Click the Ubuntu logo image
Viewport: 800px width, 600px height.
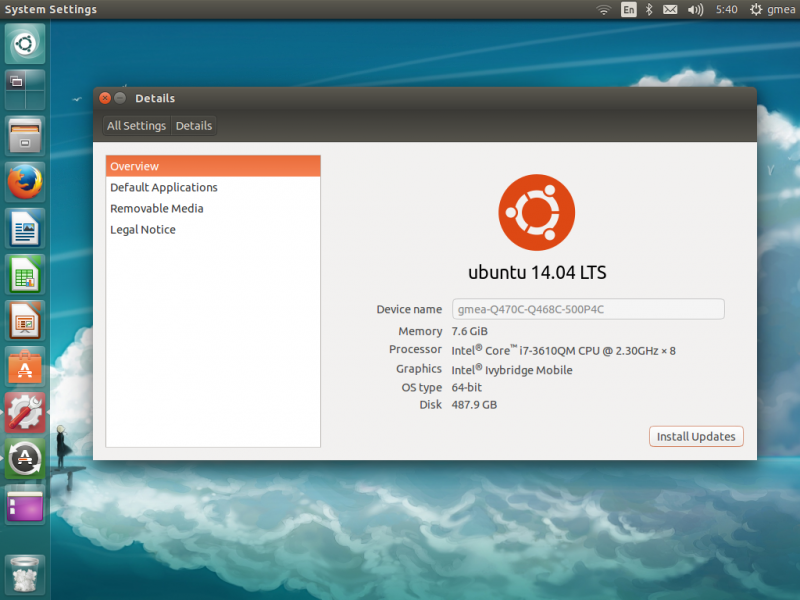tap(537, 212)
